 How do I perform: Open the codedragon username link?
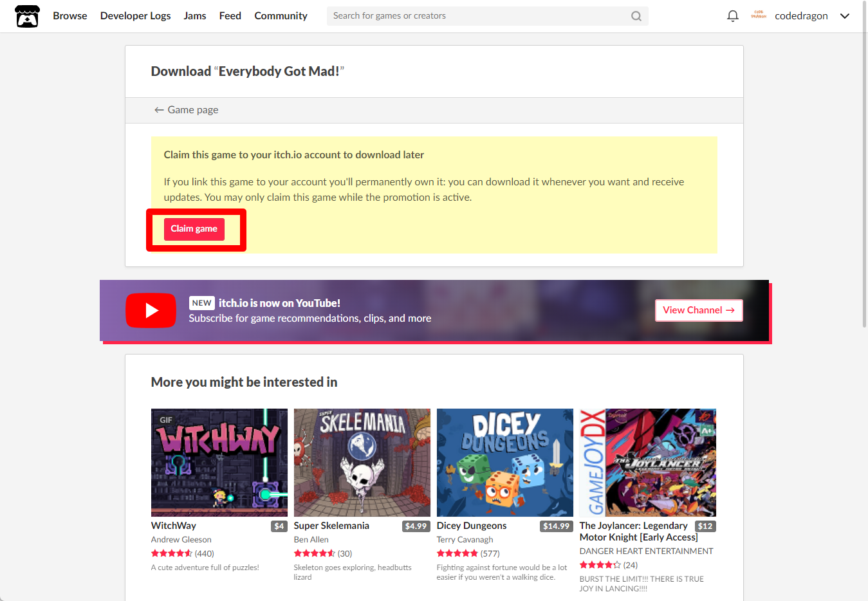pos(801,16)
